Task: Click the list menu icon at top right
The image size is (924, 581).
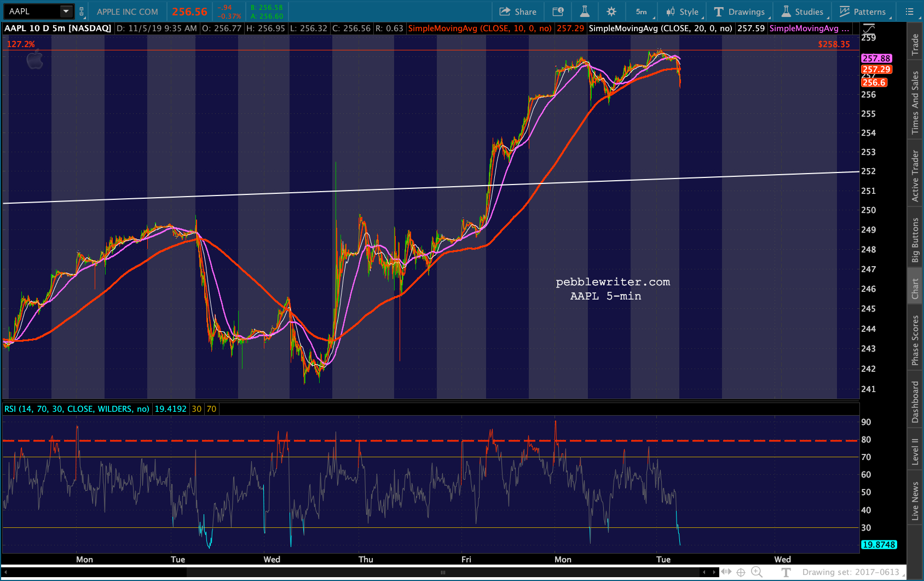Action: pos(909,11)
